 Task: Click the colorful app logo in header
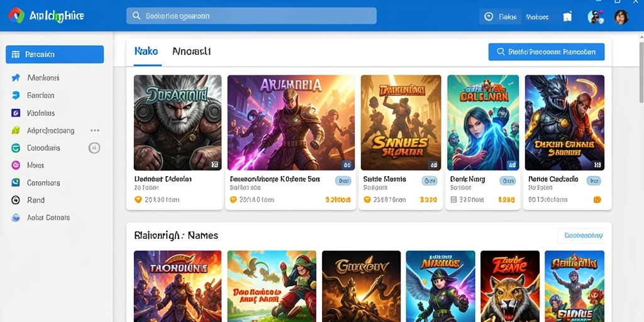point(16,16)
